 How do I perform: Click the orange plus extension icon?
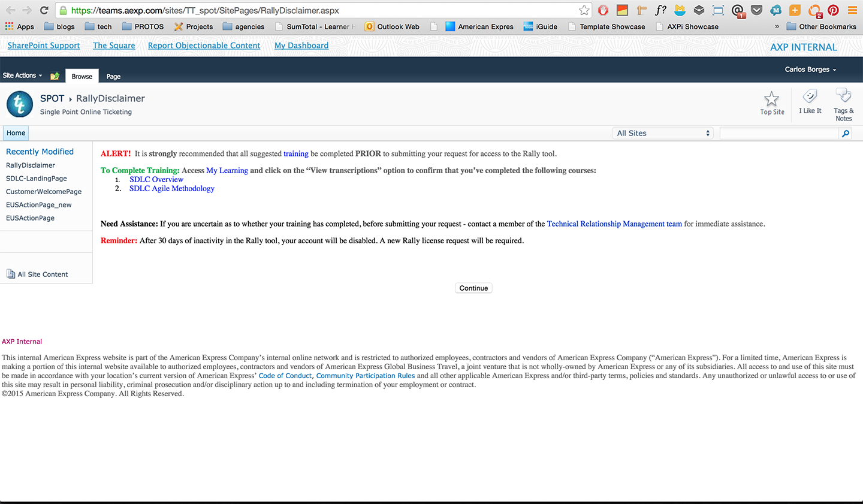(795, 10)
